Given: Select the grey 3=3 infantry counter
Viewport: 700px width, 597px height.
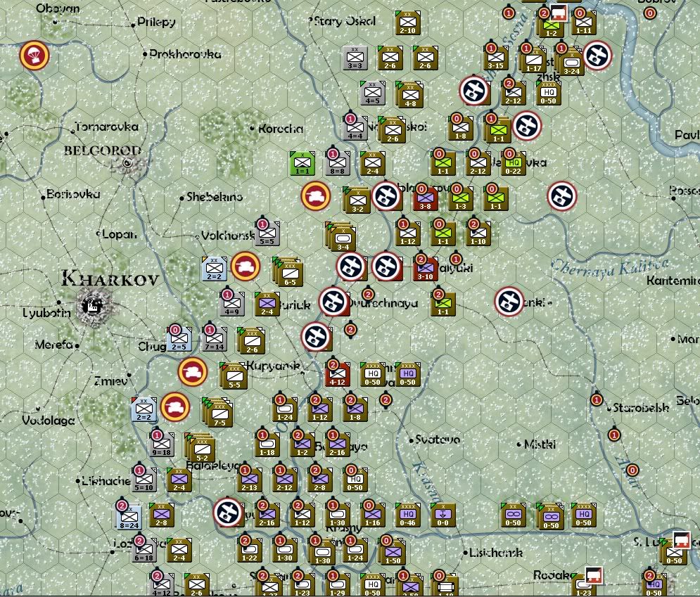Looking at the screenshot, I should 355,58.
